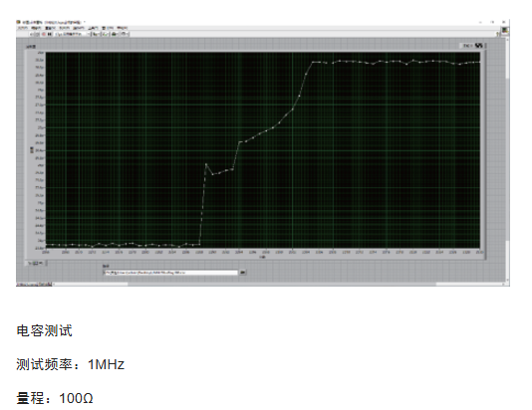Open the Tools (工具) menu

(93, 28)
